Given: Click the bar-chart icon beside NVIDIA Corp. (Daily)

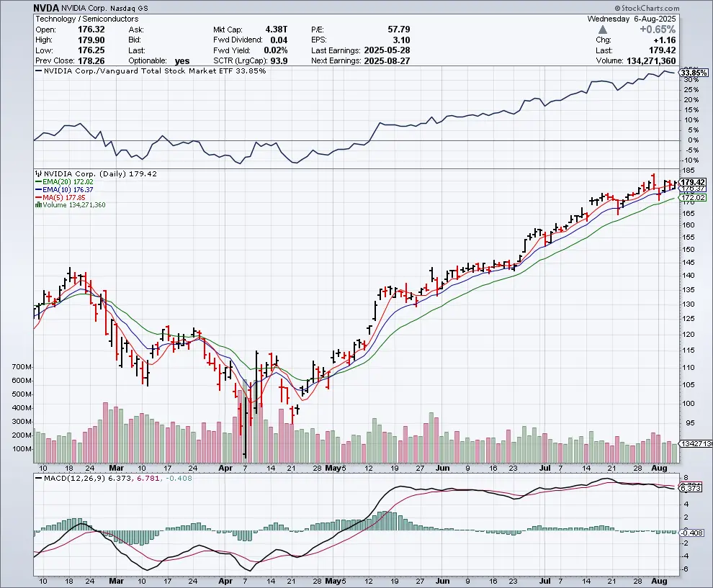Looking at the screenshot, I should [x=39, y=173].
